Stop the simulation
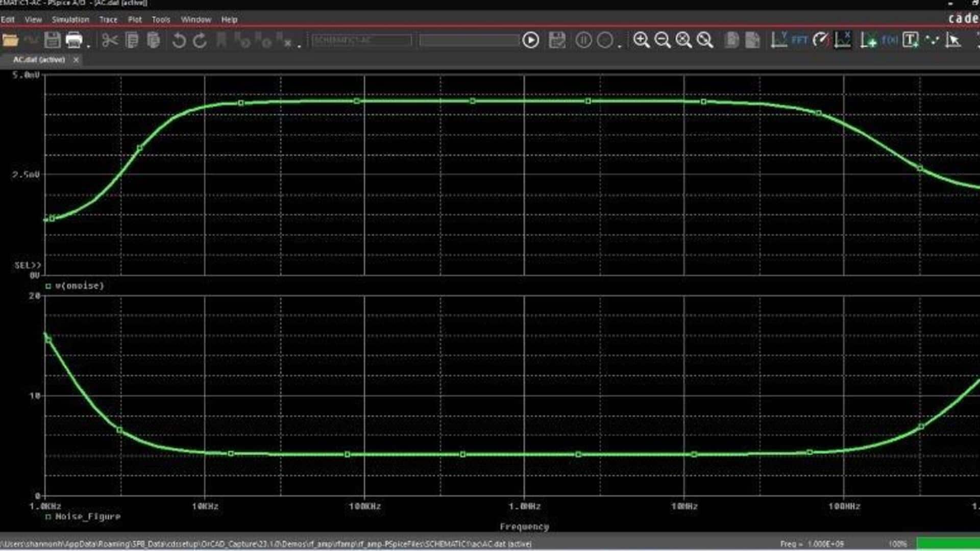The height and width of the screenshot is (551, 980). (605, 40)
